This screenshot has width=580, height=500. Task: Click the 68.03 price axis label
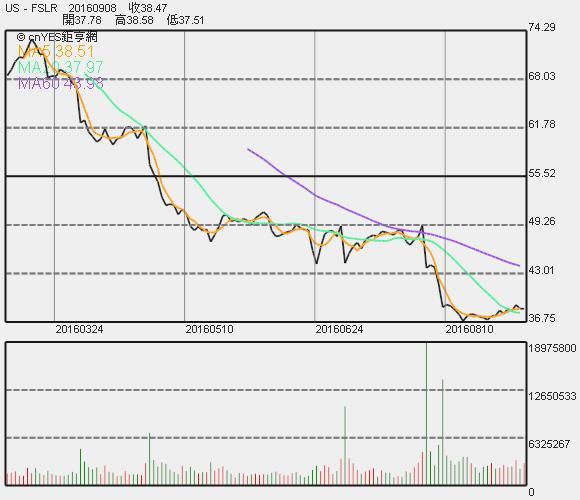coord(542,76)
